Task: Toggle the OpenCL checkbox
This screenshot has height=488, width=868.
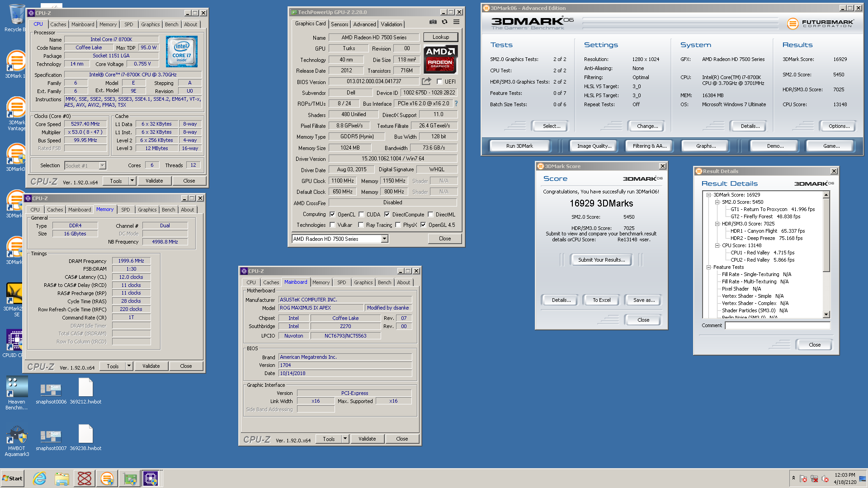Action: coord(333,214)
